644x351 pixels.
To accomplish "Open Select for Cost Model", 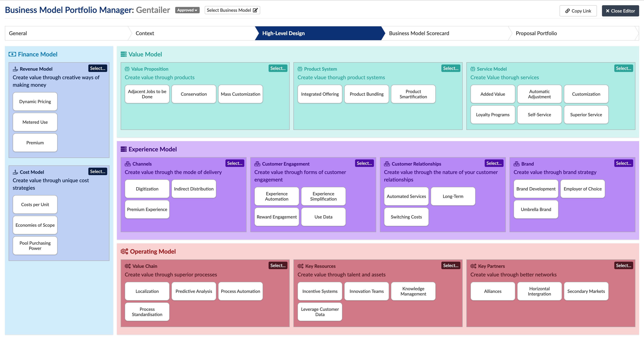I will tap(97, 171).
